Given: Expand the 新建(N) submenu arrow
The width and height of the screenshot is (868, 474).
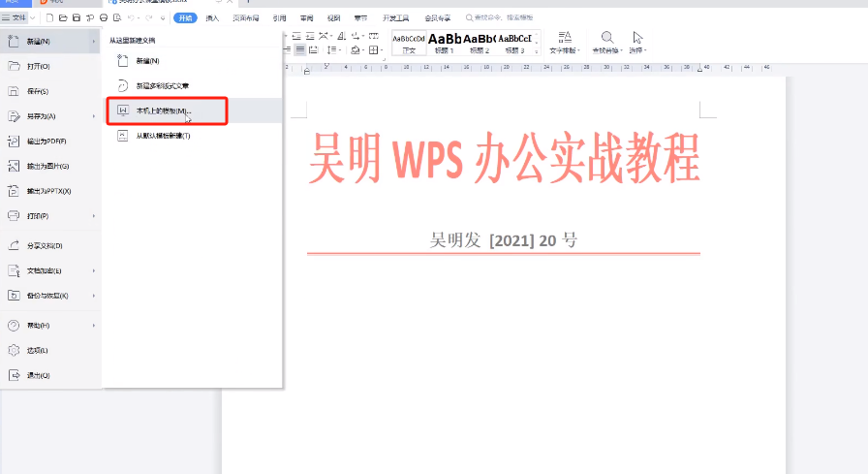Looking at the screenshot, I should click(94, 42).
